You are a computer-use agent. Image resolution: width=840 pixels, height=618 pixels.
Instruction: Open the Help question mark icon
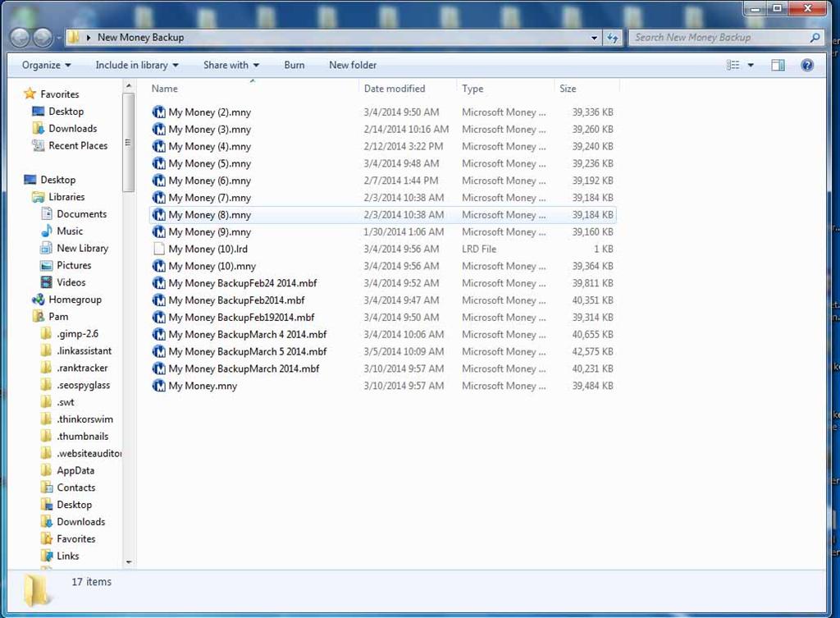[x=807, y=65]
